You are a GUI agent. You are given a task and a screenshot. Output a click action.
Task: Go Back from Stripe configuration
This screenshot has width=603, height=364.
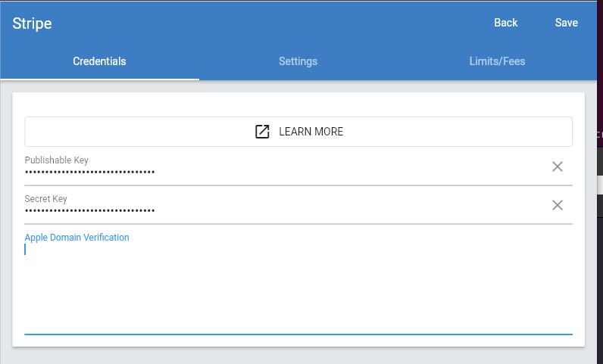pos(506,23)
